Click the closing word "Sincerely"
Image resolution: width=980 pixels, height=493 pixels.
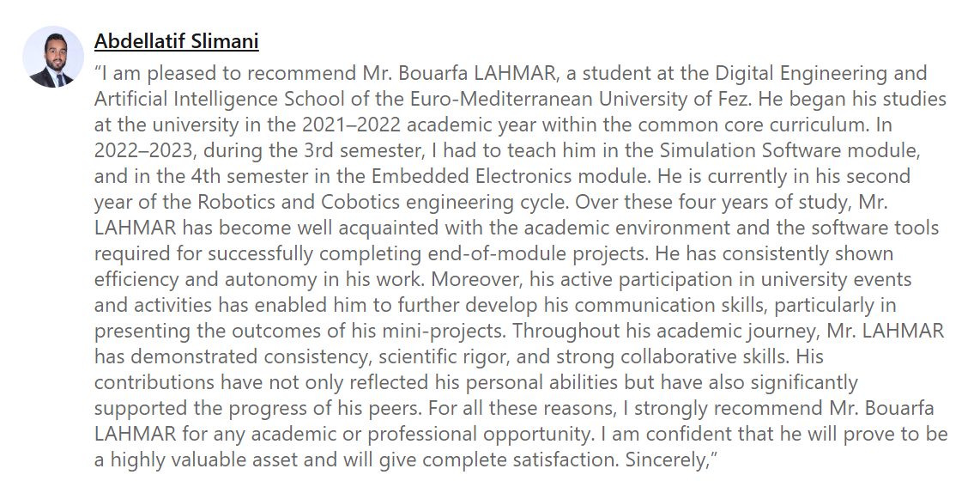[665, 460]
